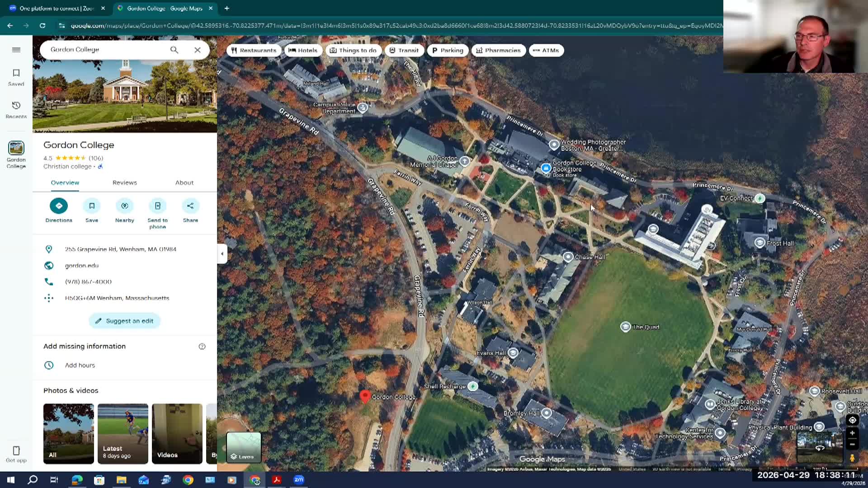868x488 pixels.
Task: Save Gordon College to a list
Action: tap(92, 211)
